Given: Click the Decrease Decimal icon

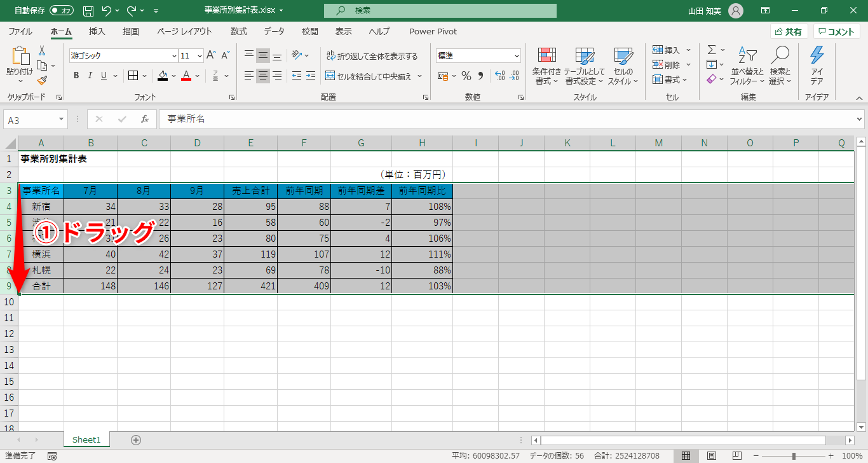Looking at the screenshot, I should [x=513, y=76].
